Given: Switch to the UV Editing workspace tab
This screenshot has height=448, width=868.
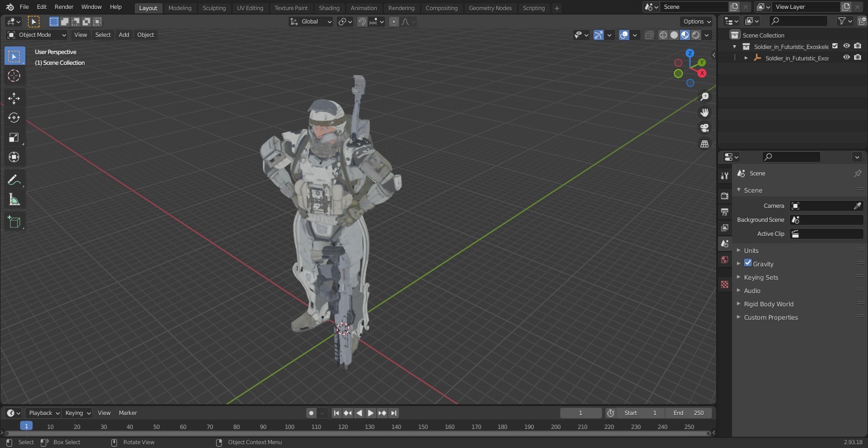Looking at the screenshot, I should (250, 8).
